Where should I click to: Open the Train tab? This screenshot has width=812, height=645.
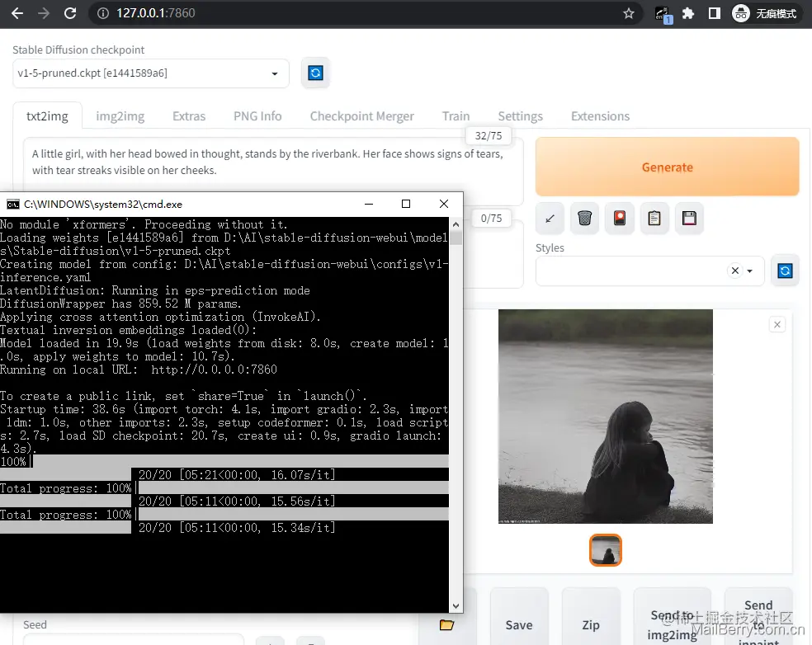(456, 116)
